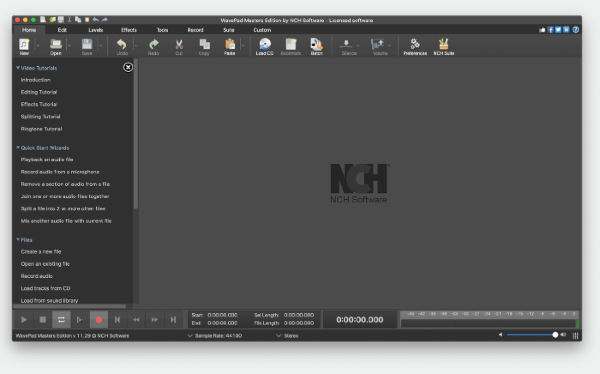The image size is (600, 374).
Task: Switch to the Record tab
Action: pos(195,30)
